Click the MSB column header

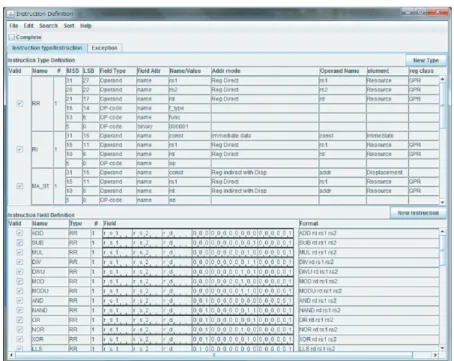(74, 71)
